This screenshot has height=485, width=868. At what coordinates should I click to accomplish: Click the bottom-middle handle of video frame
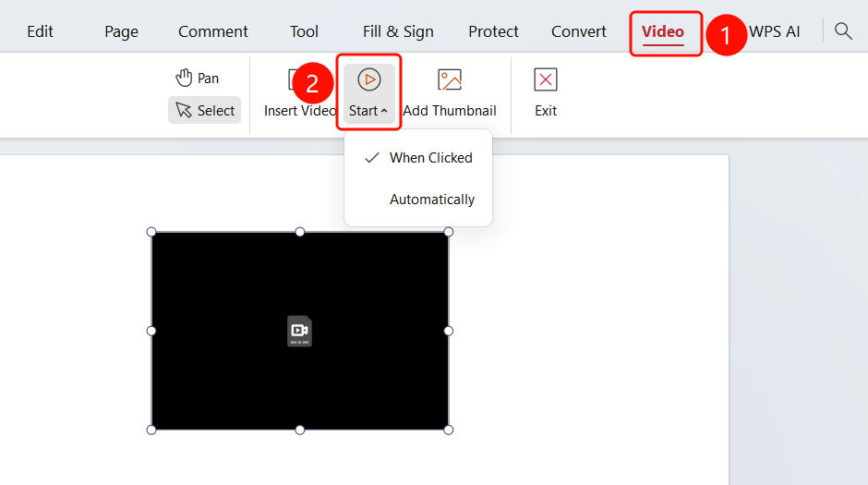click(299, 430)
